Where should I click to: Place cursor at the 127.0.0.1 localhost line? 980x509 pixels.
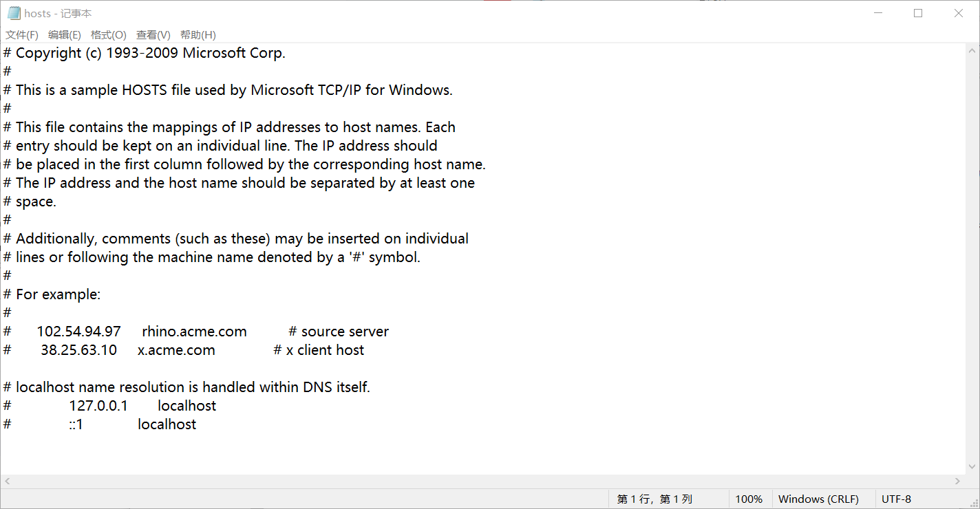[110, 406]
